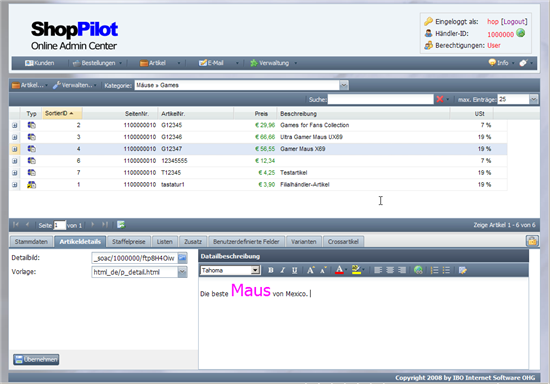The width and height of the screenshot is (550, 384).
Task: Switch to the Stammdaten tab
Action: click(x=31, y=241)
